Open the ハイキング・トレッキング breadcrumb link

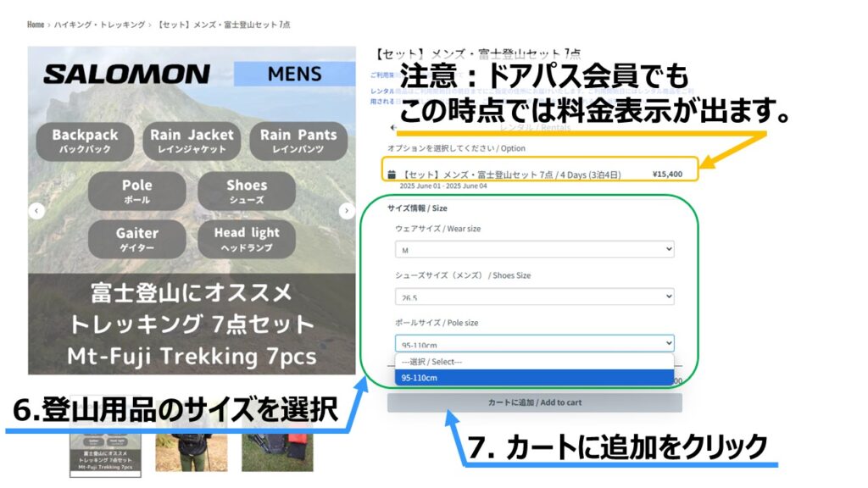coord(100,25)
